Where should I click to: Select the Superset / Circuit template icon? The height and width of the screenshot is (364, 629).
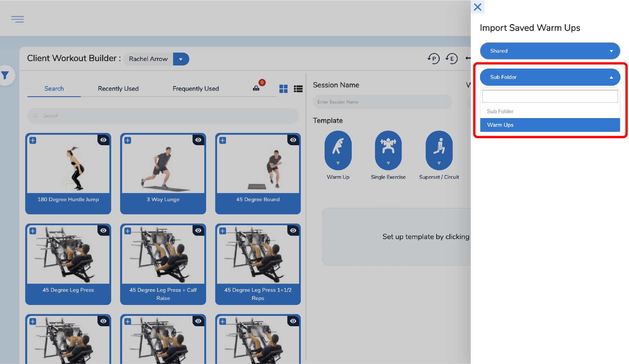[439, 151]
